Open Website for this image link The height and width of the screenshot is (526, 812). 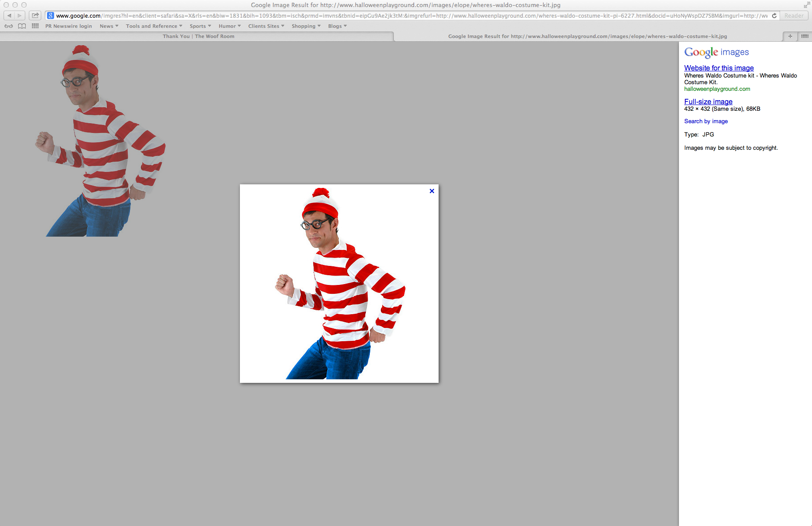(x=719, y=68)
